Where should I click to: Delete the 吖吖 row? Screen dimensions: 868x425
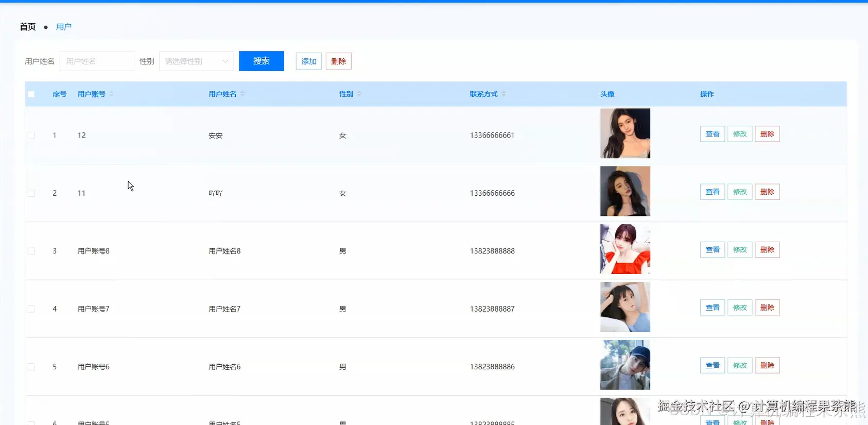click(767, 192)
